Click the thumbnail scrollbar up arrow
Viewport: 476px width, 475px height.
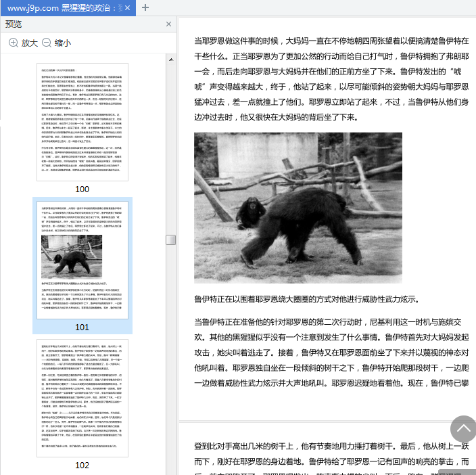click(x=171, y=60)
